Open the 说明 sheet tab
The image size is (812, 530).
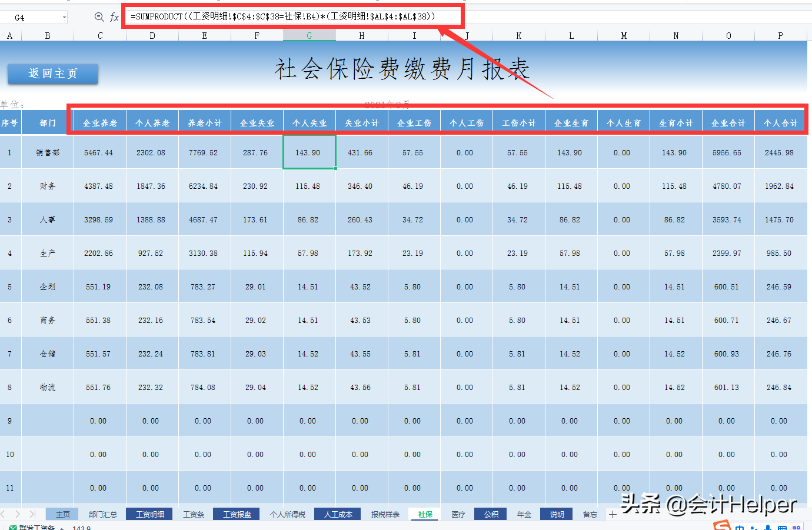point(558,514)
